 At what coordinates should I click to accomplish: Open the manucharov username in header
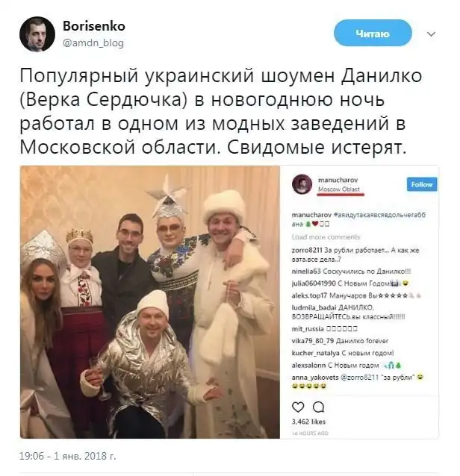coord(338,180)
